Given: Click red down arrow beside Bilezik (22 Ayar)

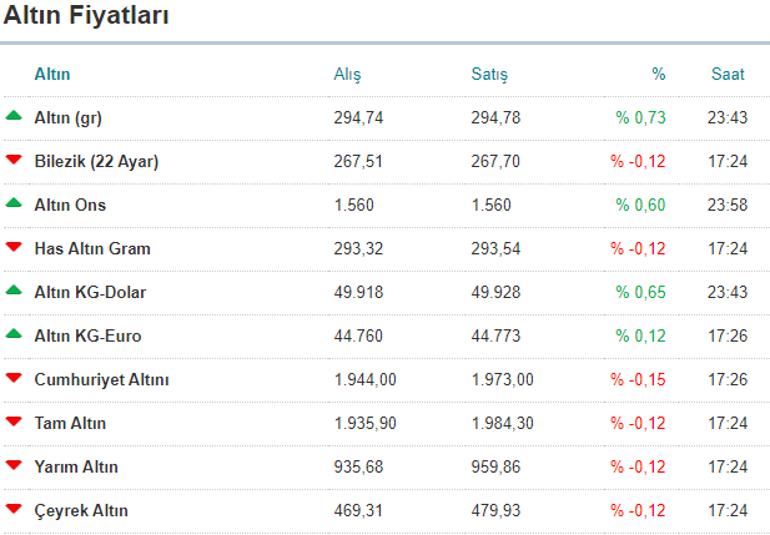Looking at the screenshot, I should click(x=13, y=160).
